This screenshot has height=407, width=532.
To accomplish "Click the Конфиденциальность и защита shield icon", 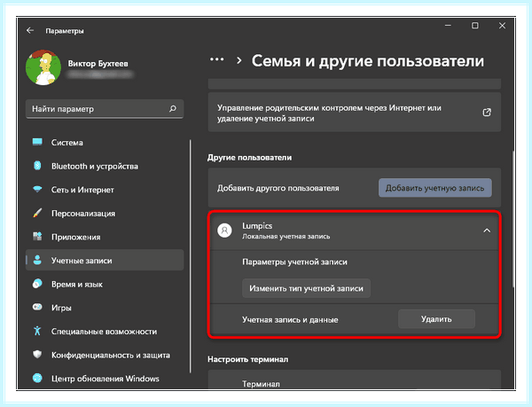I will 37,355.
